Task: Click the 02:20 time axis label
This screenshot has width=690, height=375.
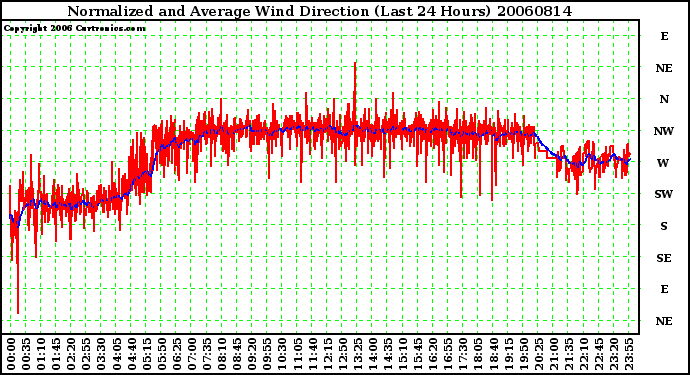Action: click(71, 354)
